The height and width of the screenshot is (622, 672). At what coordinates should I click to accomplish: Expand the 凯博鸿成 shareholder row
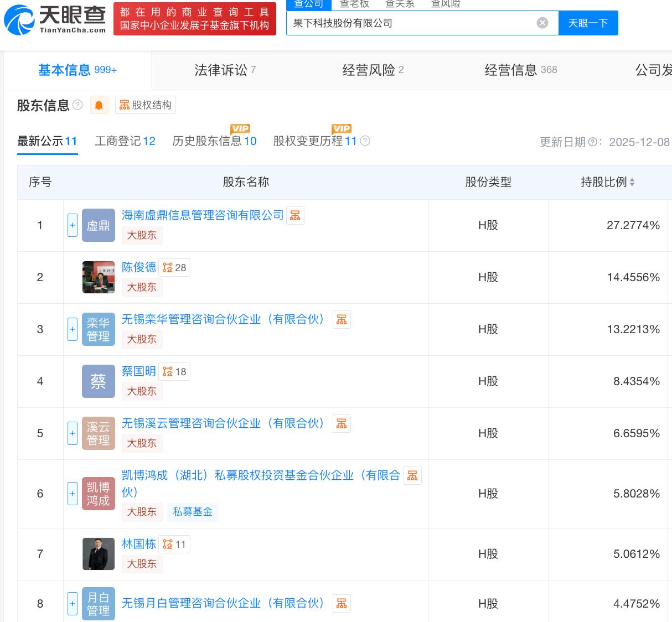point(73,494)
